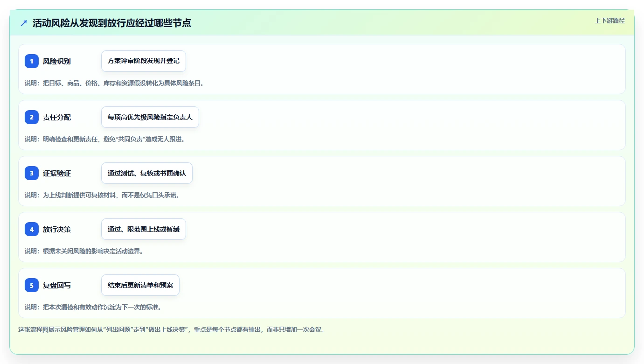644x364 pixels.
Task: Click the 放行决策 step label
Action: click(x=57, y=229)
